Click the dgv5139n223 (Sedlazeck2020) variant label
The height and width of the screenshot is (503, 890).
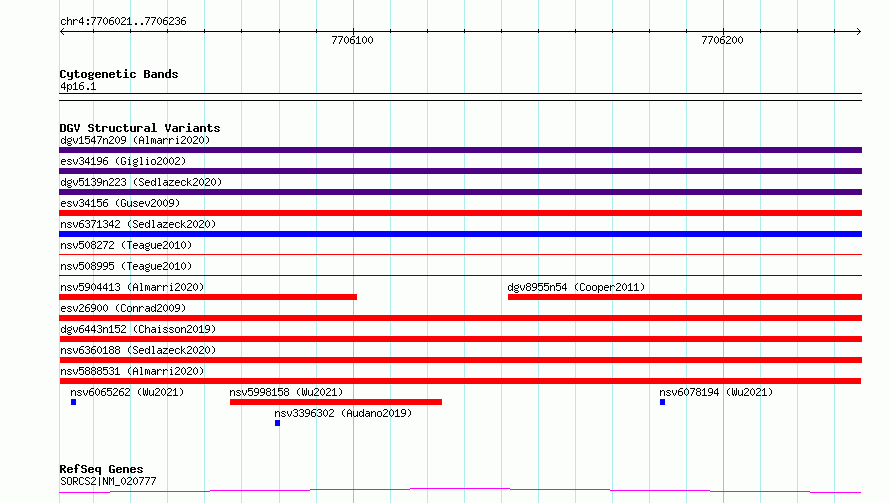pyautogui.click(x=141, y=182)
